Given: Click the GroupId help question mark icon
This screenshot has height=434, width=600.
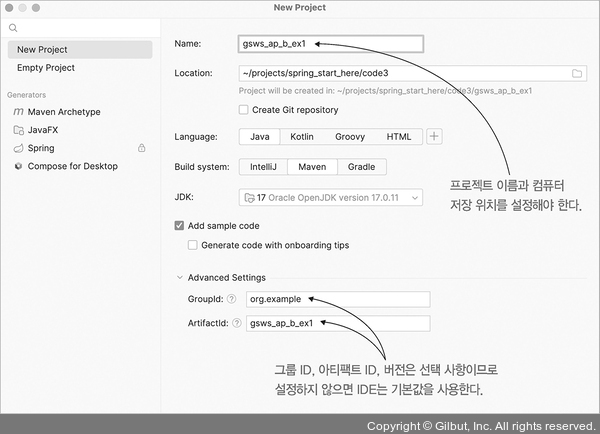Looking at the screenshot, I should click(x=231, y=299).
